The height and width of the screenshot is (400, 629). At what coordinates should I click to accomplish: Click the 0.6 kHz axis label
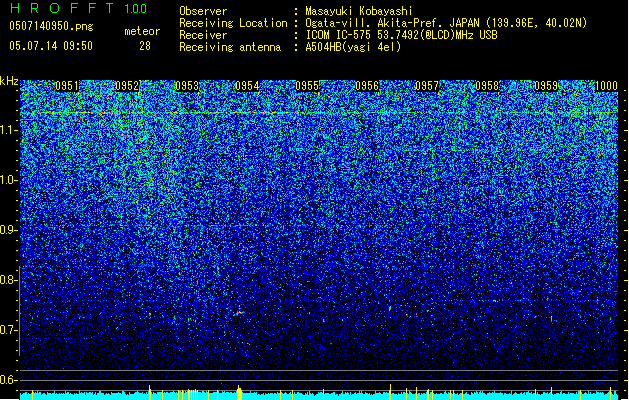9,380
